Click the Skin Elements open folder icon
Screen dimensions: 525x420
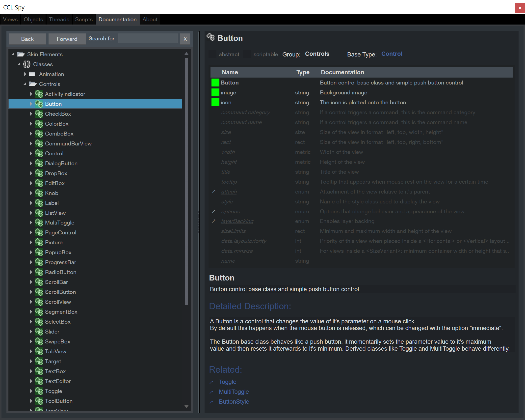click(x=21, y=54)
